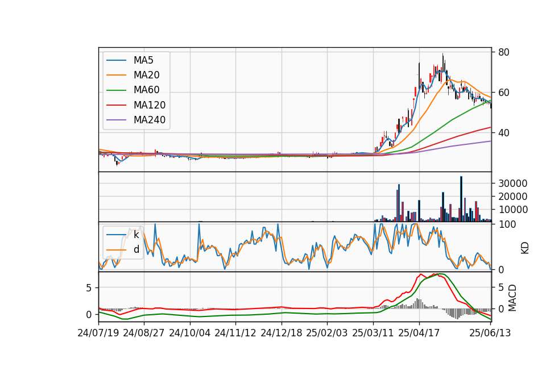Click the volume axis value 30000
546x392 pixels.
513,184
